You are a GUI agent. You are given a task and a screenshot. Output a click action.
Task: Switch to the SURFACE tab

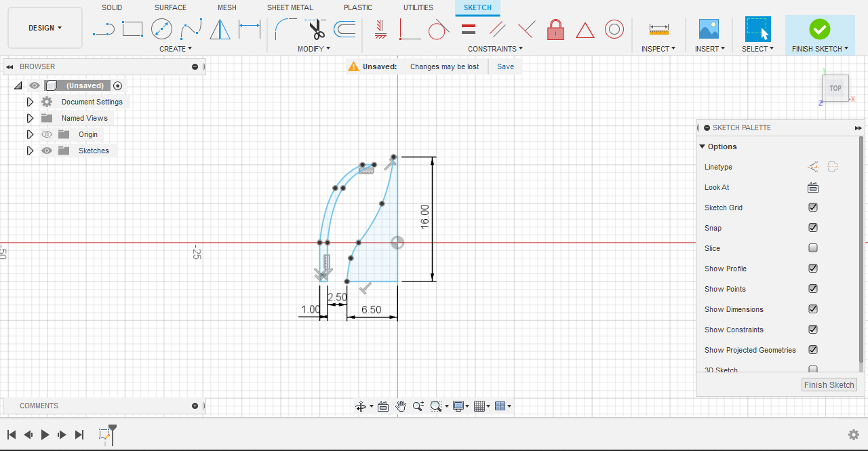coord(171,7)
